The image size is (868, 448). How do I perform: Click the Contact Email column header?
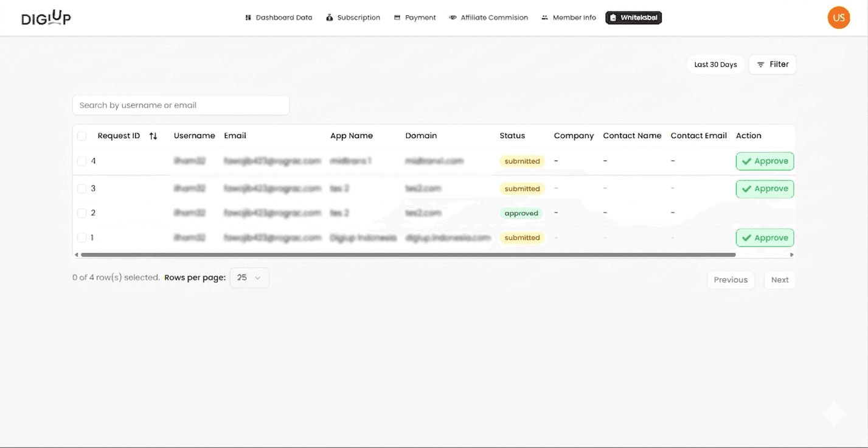699,136
